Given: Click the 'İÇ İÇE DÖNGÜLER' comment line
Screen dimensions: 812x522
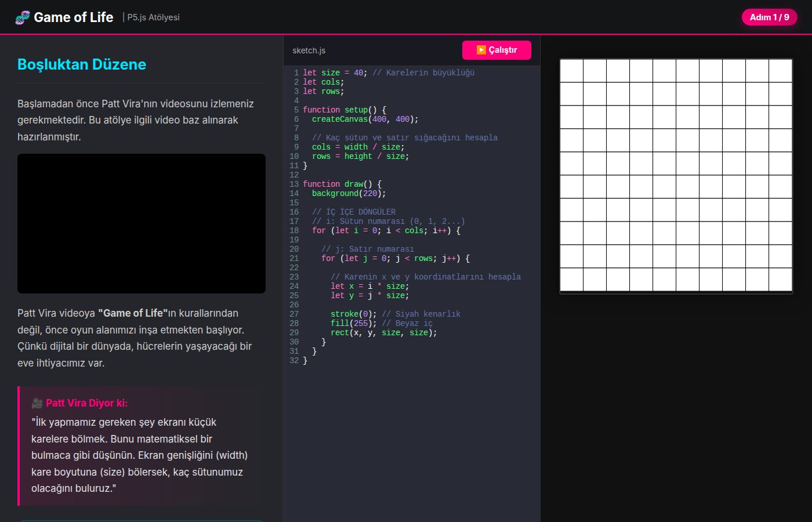Looking at the screenshot, I should [354, 212].
